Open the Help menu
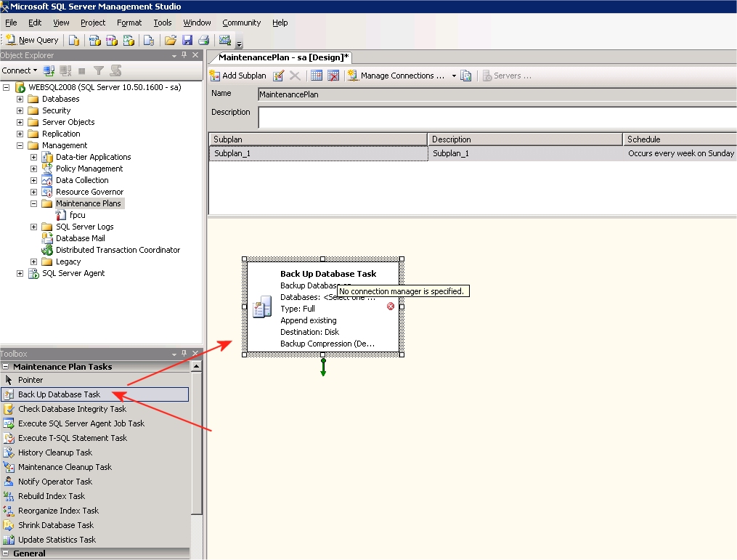 click(280, 23)
